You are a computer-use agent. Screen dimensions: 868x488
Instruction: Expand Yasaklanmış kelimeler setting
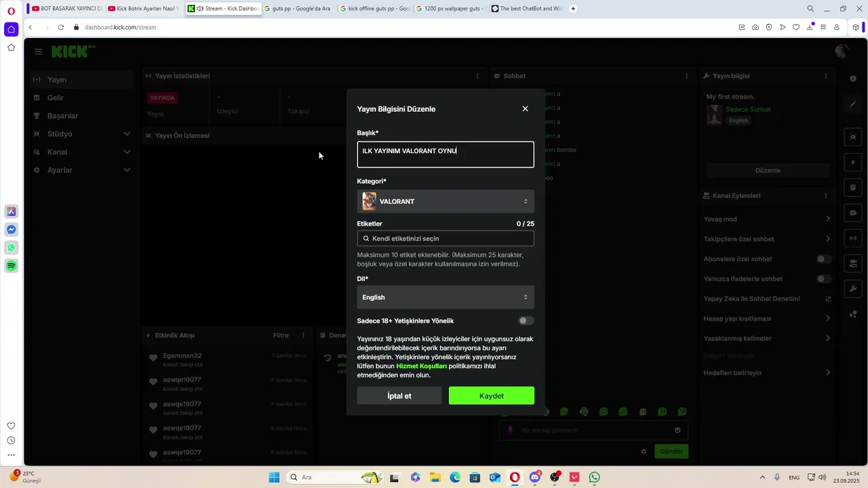(x=767, y=338)
